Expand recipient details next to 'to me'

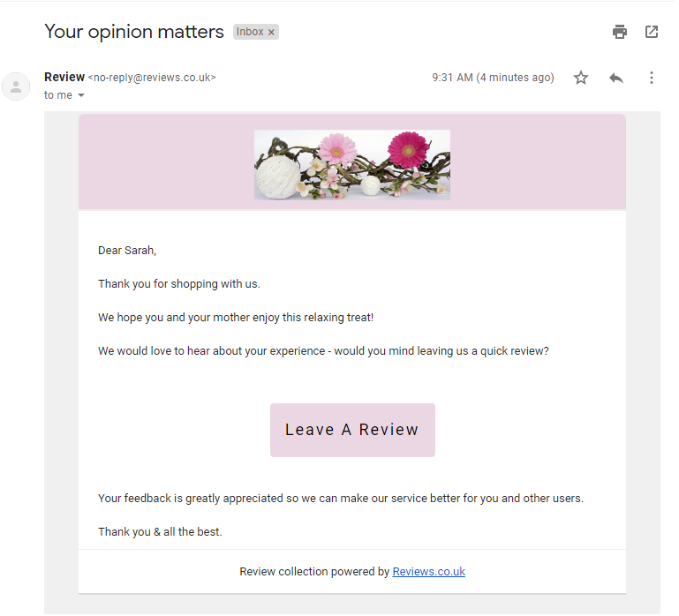point(81,95)
